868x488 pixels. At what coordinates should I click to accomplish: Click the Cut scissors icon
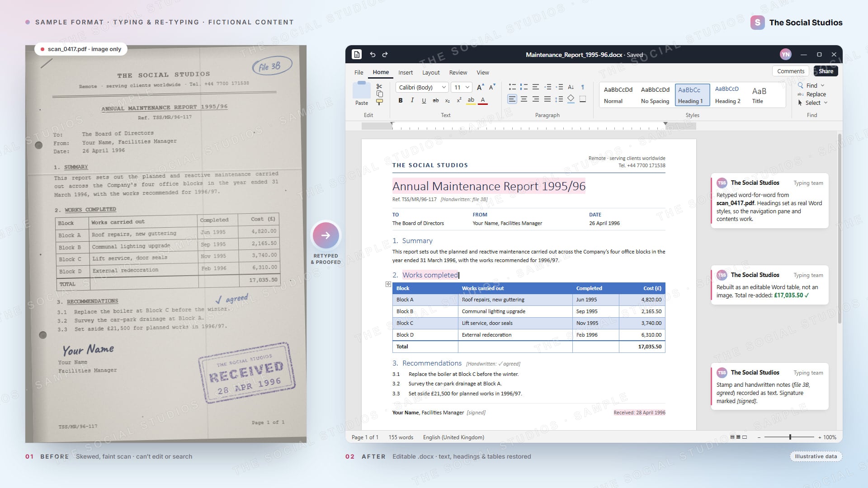[379, 86]
